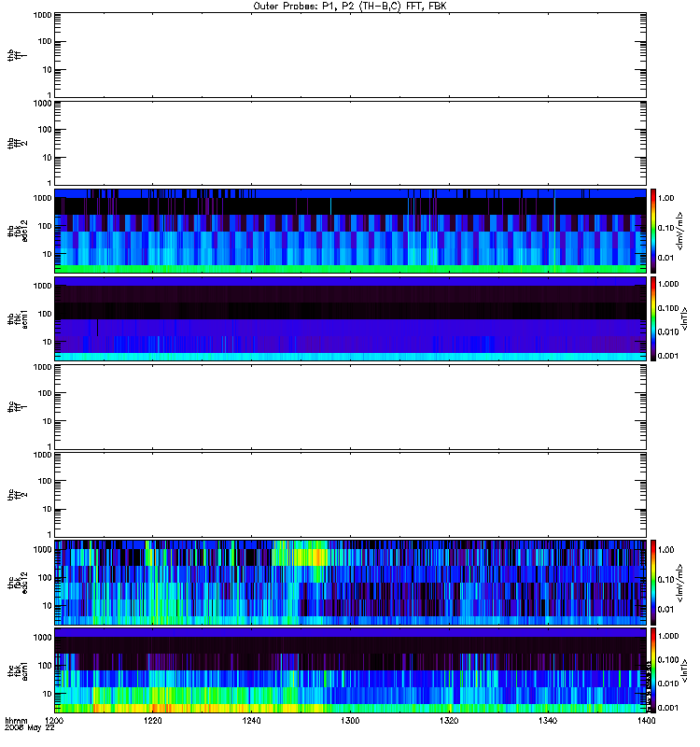Screen dimensions: 700x747
Task: Click the 'thc fff 1' panel y-axis title
Action: (x=17, y=407)
